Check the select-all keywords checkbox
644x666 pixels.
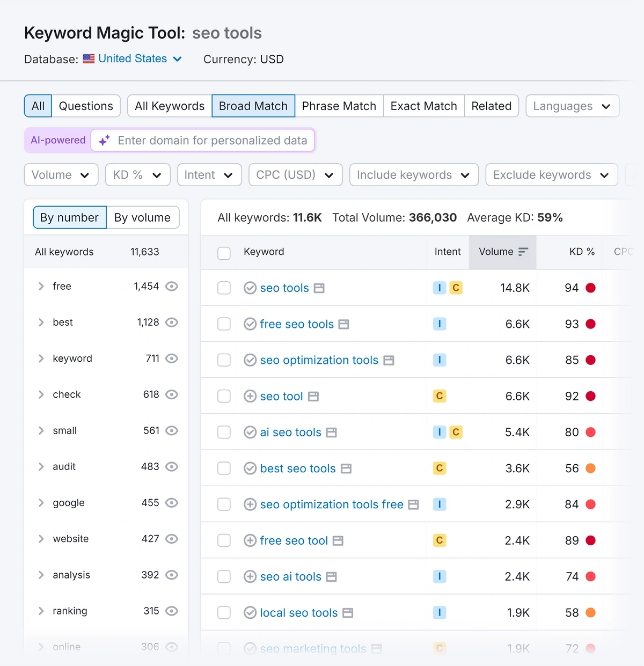[224, 253]
